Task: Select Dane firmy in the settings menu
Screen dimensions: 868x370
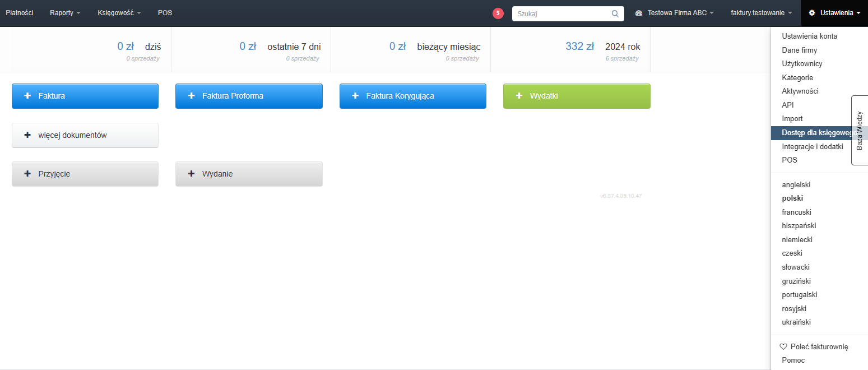Action: pyautogui.click(x=799, y=50)
